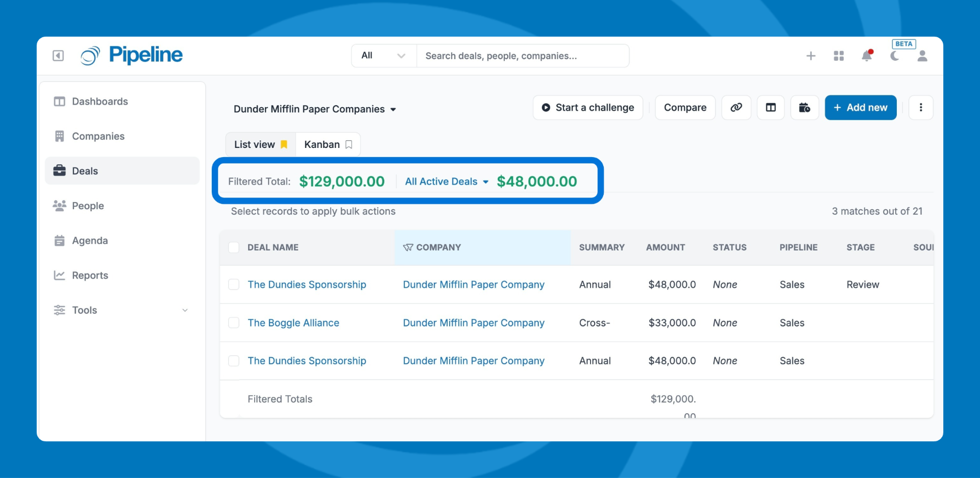The height and width of the screenshot is (478, 980).
Task: Toggle dark mode moon icon
Action: point(894,56)
